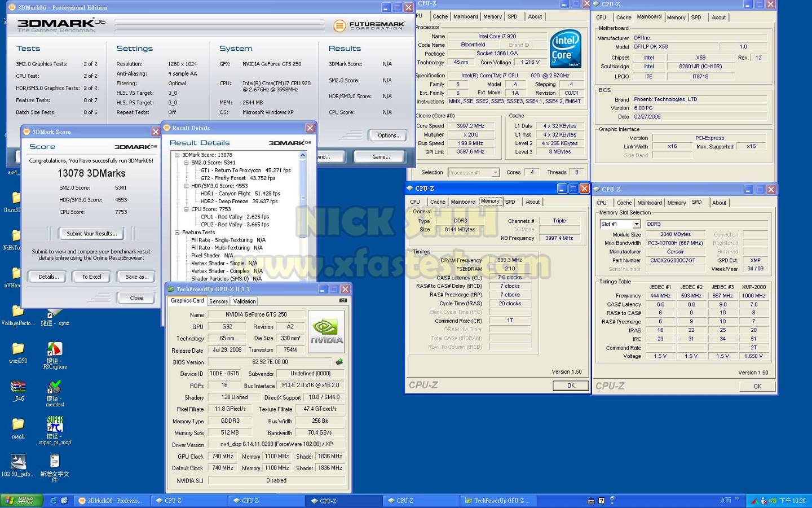Click the 13078 3DMarks score text
The height and width of the screenshot is (508, 812).
click(91, 173)
